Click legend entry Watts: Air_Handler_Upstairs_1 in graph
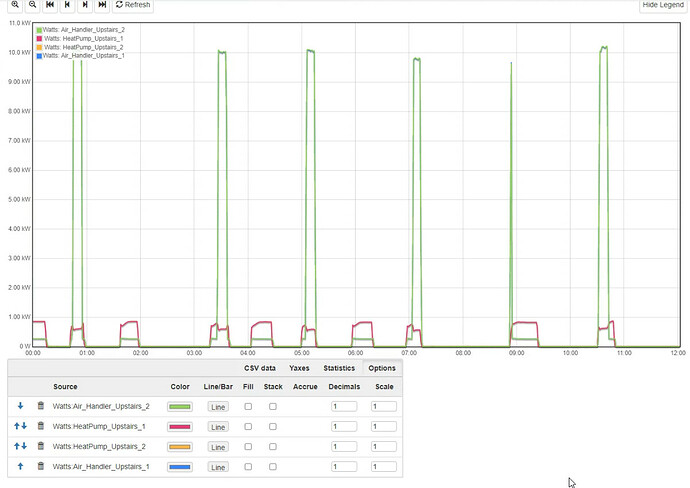Screen dimensions: 690x488 tap(81, 55)
